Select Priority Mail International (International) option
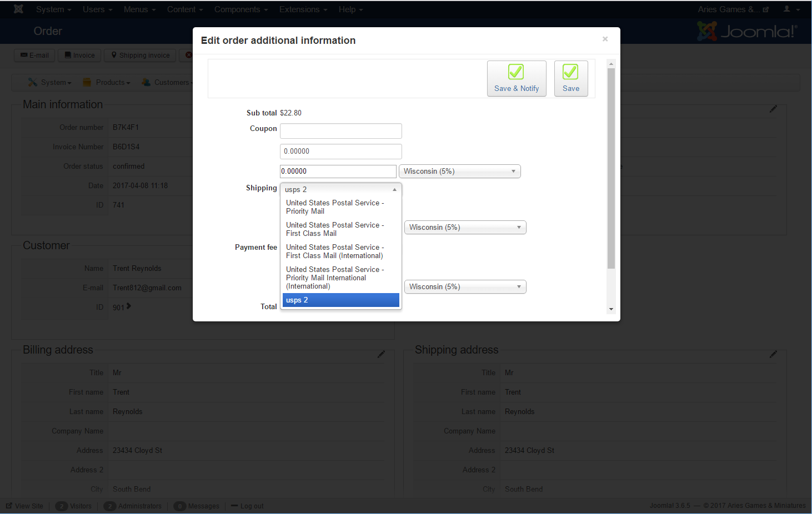 tap(341, 278)
